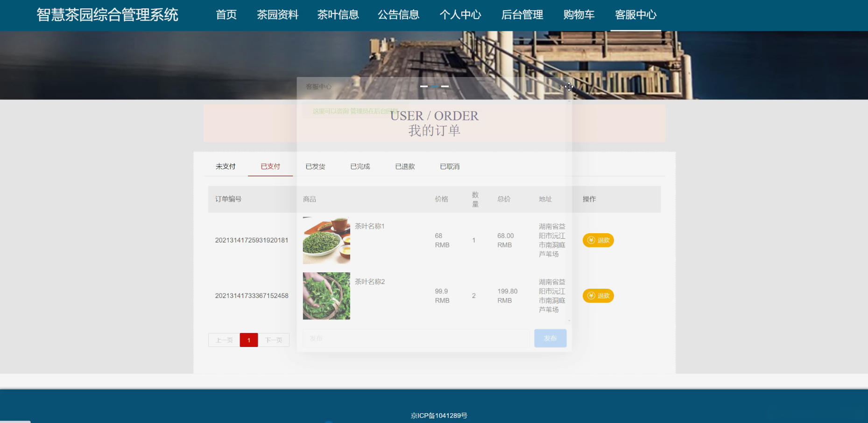View the 已退款 orders tab
This screenshot has width=868, height=423.
pyautogui.click(x=405, y=166)
